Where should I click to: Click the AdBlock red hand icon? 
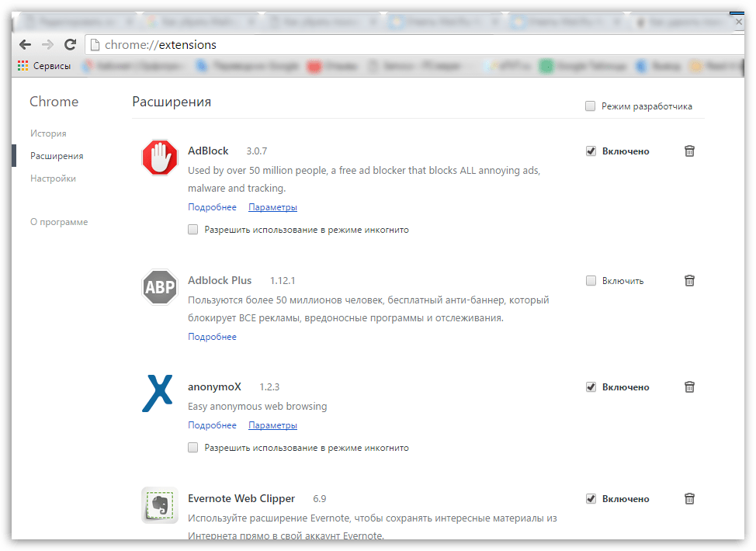tap(160, 158)
